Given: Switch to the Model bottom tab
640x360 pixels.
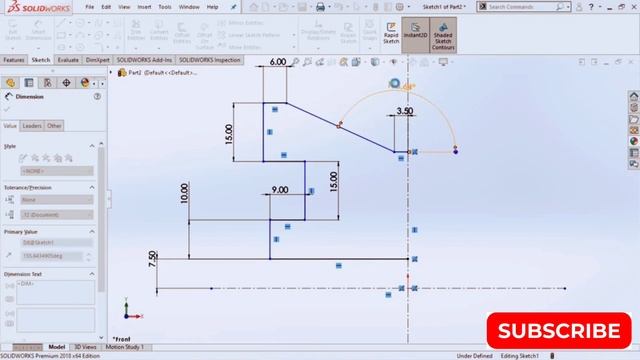Looking at the screenshot, I should pyautogui.click(x=57, y=347).
